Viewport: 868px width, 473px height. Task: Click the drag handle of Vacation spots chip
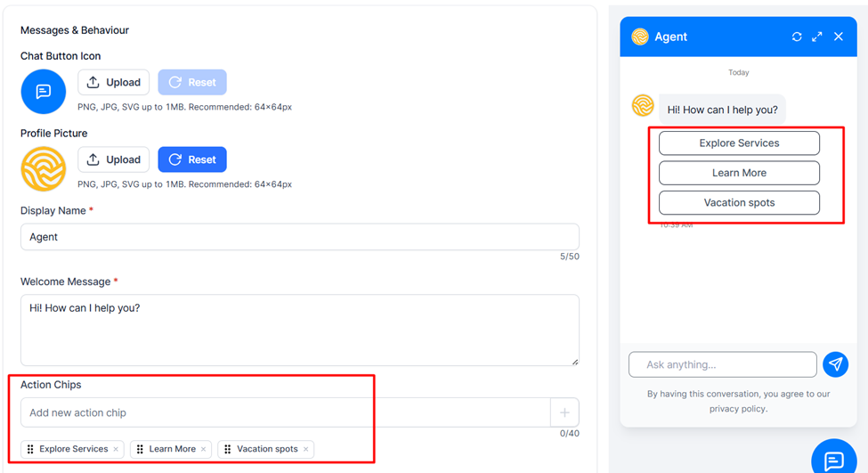228,449
